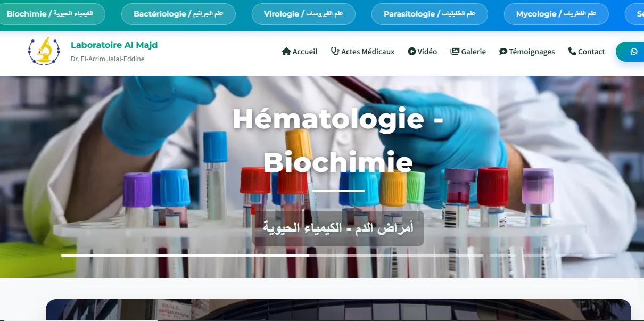Viewport: 644px width, 321px height.
Task: Click the microscope laboratory logo
Action: [x=44, y=51]
